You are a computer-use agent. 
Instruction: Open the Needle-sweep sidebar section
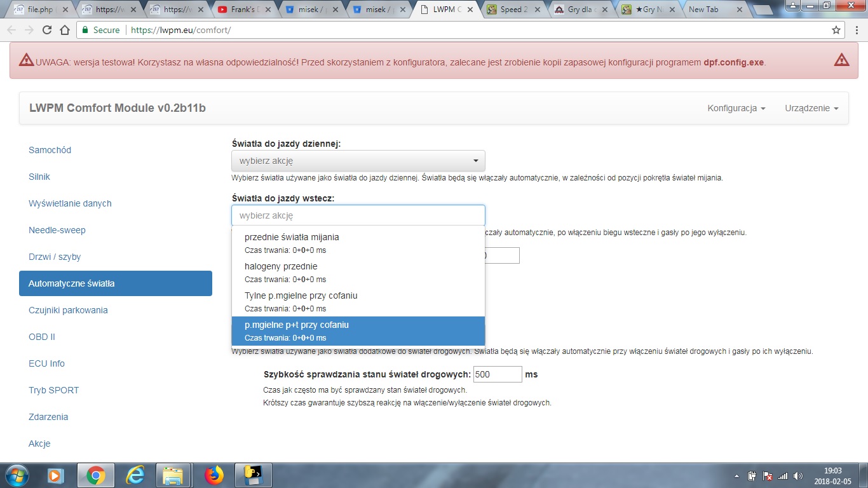[x=57, y=230]
